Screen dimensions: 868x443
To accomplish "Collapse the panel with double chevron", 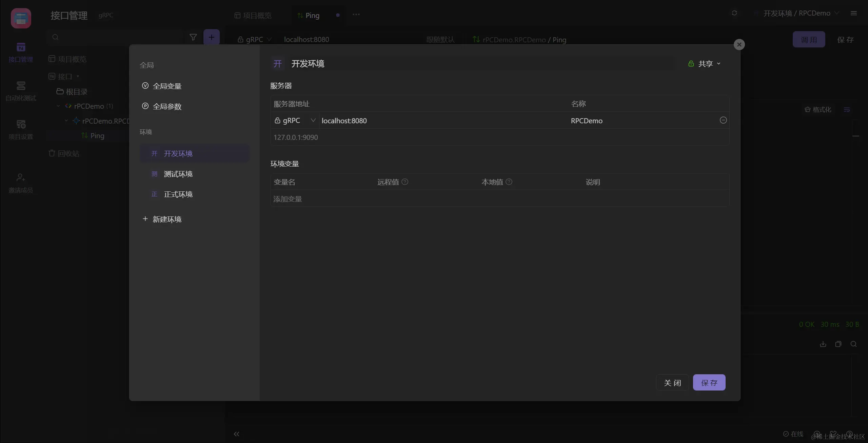I will [236, 434].
